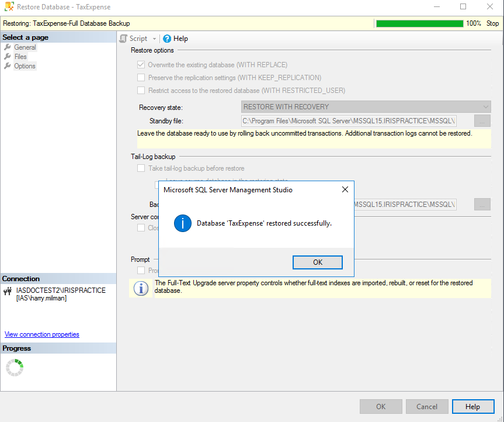
Task: Click the progress spinner icon
Action: (15, 367)
